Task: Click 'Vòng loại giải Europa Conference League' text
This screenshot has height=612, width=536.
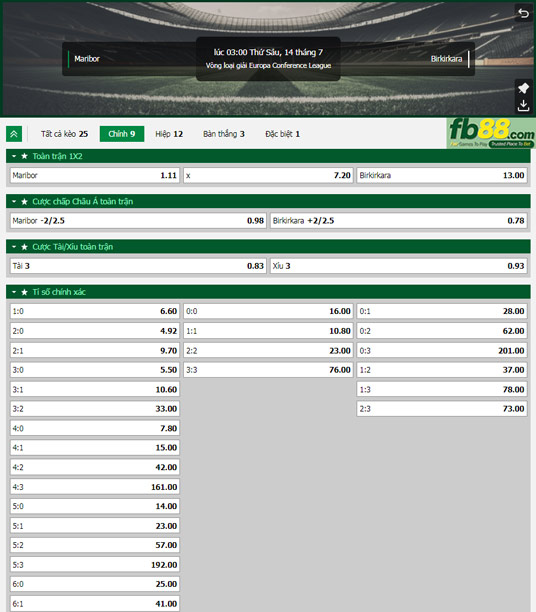Action: (x=268, y=66)
